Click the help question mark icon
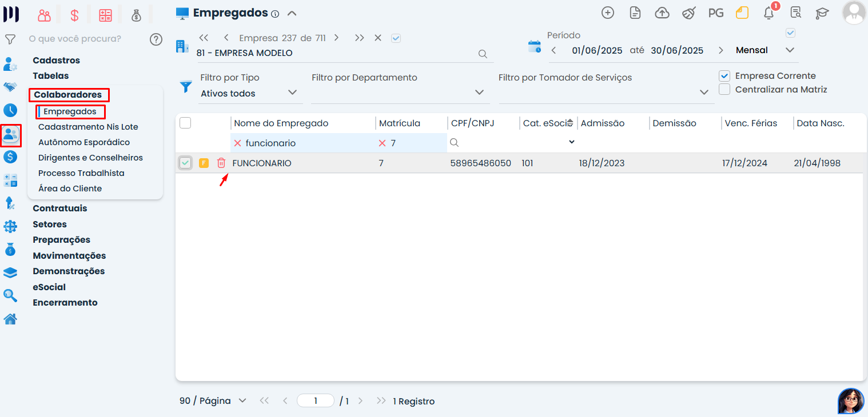The image size is (868, 417). coord(156,39)
